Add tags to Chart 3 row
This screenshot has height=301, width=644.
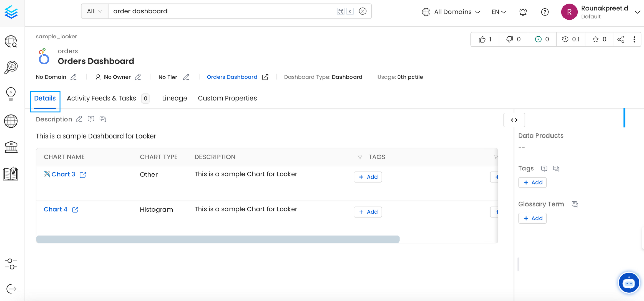(x=368, y=177)
